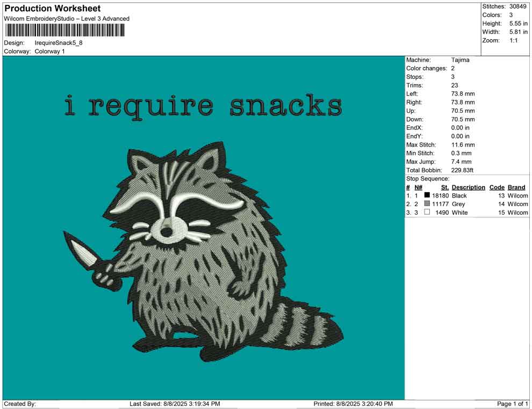Click the White stitch count 1490

(442, 213)
